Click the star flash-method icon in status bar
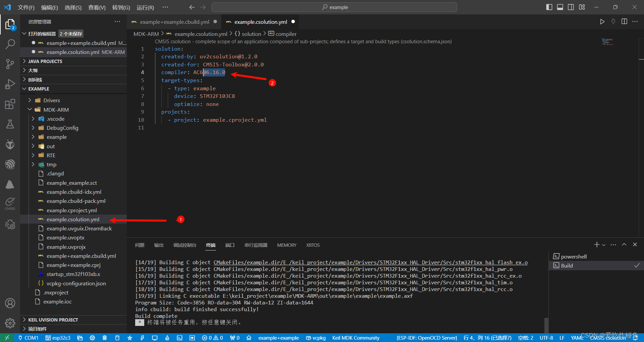 pyautogui.click(x=130, y=338)
